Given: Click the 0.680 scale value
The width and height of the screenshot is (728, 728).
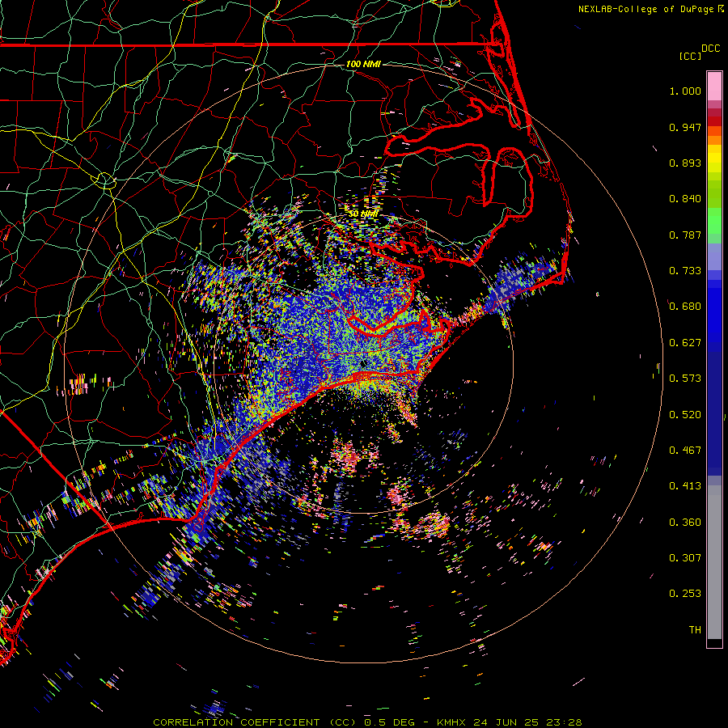Looking at the screenshot, I should (x=685, y=307).
